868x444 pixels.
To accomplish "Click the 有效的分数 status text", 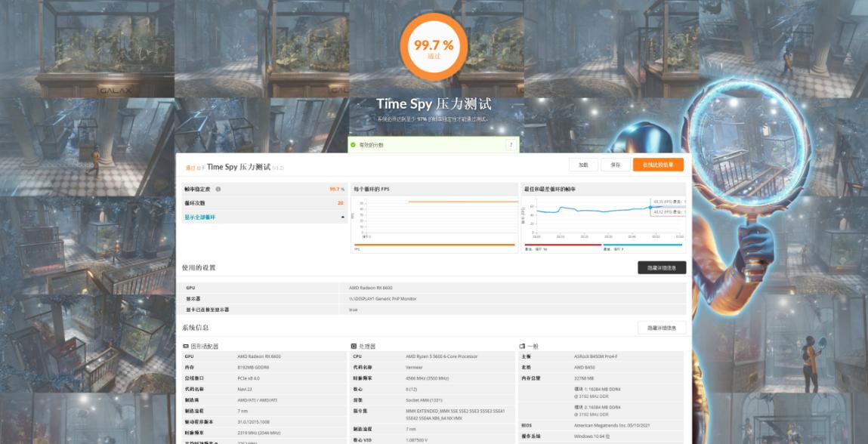I will click(371, 145).
